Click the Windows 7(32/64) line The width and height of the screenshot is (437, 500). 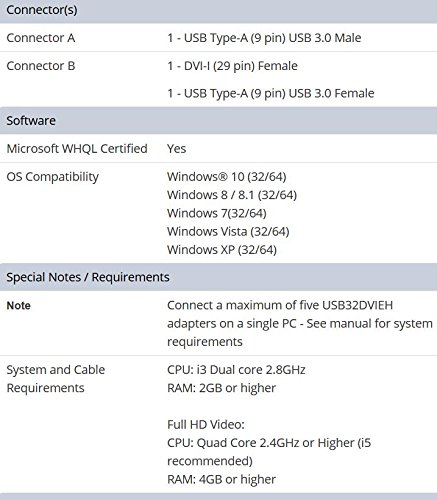(x=217, y=213)
